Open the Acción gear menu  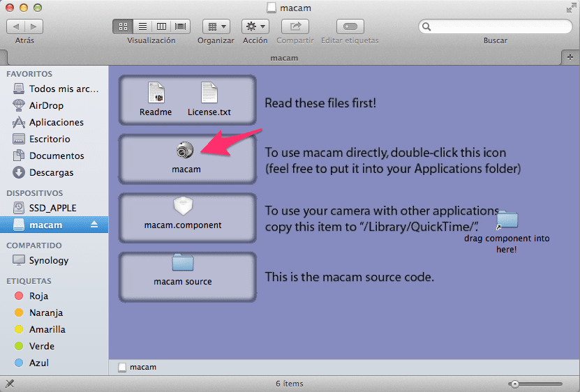pyautogui.click(x=255, y=27)
